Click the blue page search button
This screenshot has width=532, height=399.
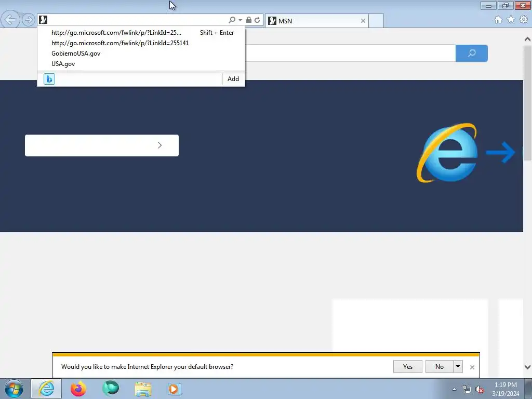coord(472,54)
